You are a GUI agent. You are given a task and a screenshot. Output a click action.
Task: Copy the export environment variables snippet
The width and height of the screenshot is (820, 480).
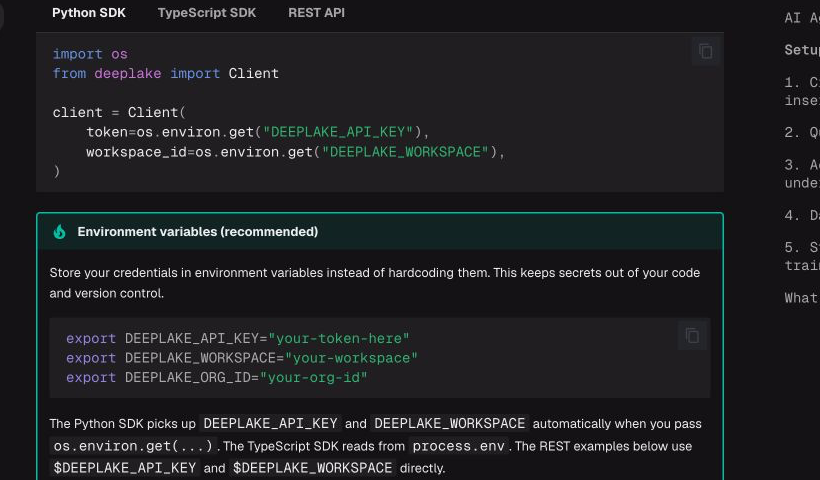tap(692, 336)
